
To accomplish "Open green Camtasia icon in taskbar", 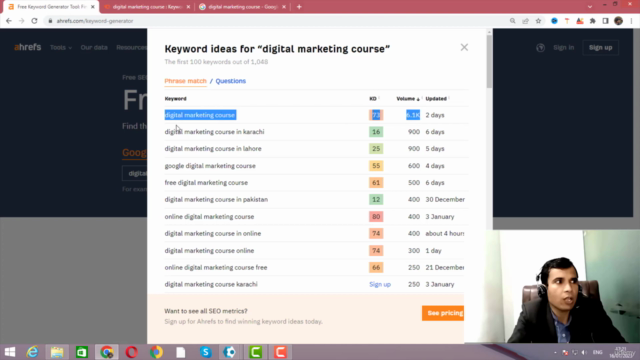I will click(256, 352).
